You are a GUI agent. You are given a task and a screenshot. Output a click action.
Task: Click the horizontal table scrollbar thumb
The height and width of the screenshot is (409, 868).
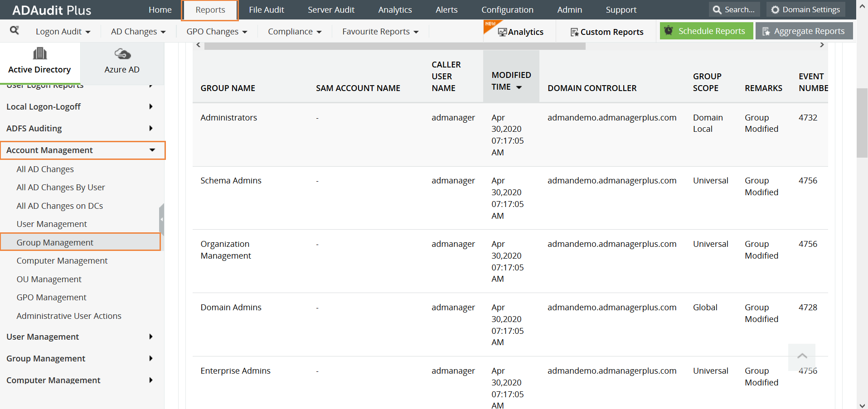coord(395,45)
